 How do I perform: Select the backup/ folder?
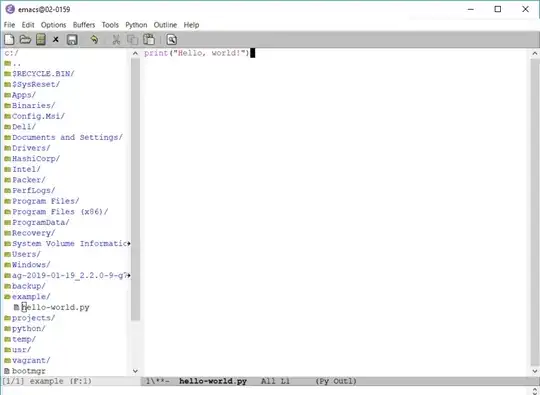[x=25, y=286]
